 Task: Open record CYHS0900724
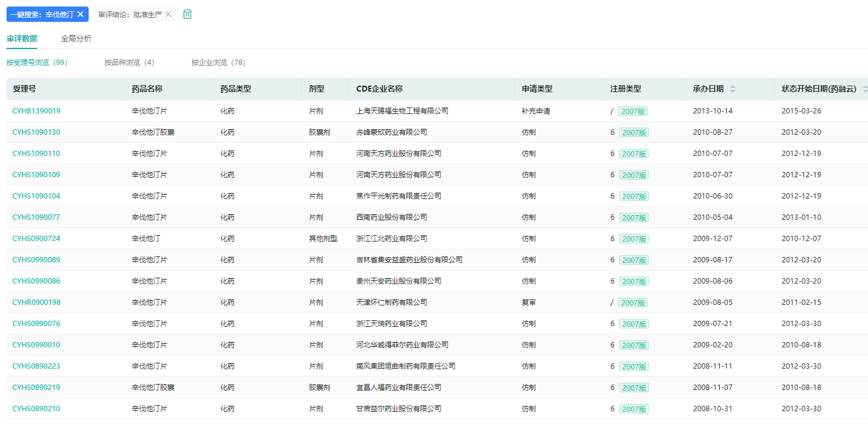tap(36, 239)
